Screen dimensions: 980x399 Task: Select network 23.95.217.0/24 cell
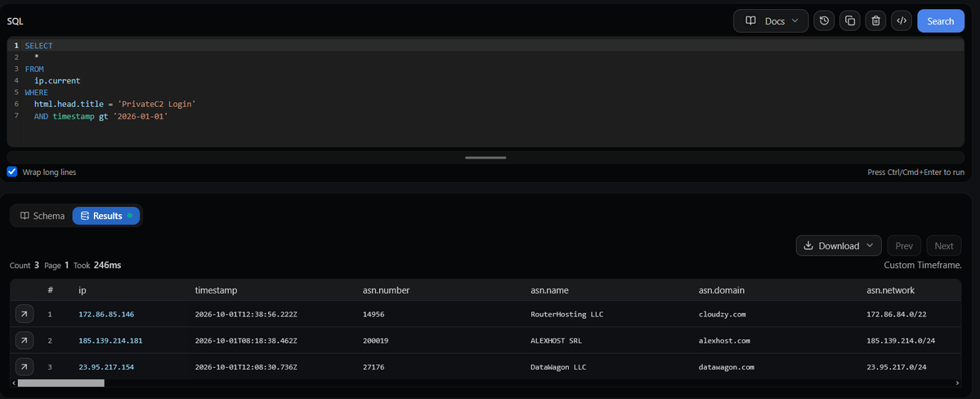coord(898,367)
